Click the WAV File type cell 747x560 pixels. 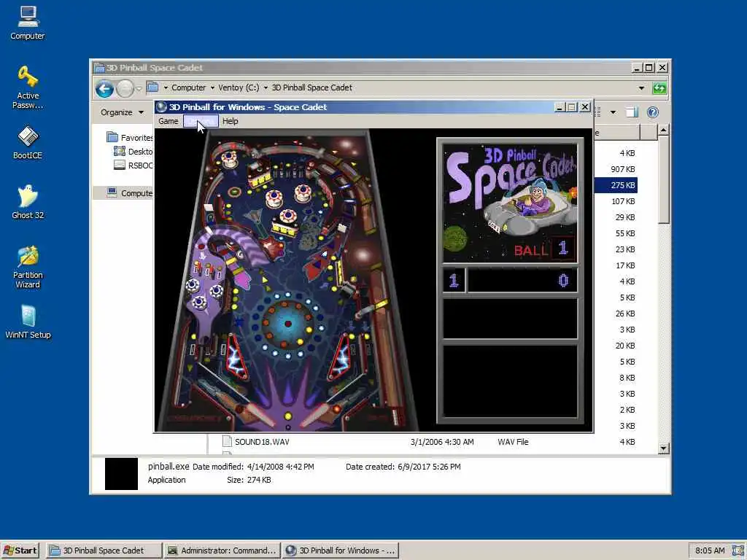tap(513, 442)
